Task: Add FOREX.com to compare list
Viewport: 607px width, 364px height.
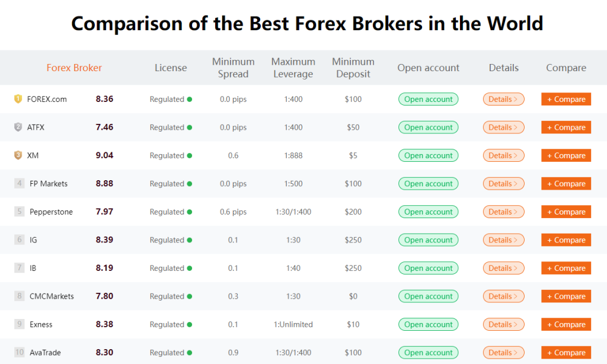Action: [x=566, y=100]
